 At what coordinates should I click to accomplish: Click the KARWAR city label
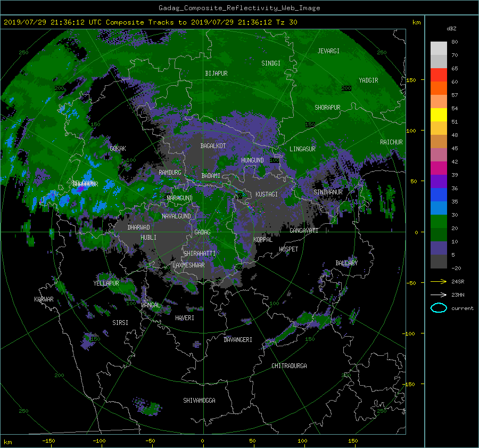(x=44, y=299)
